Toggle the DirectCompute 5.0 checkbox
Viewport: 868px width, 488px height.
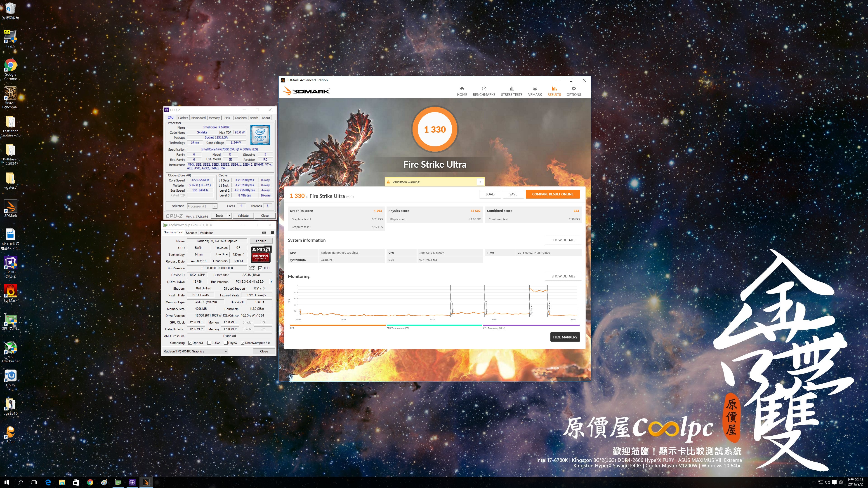tap(242, 343)
